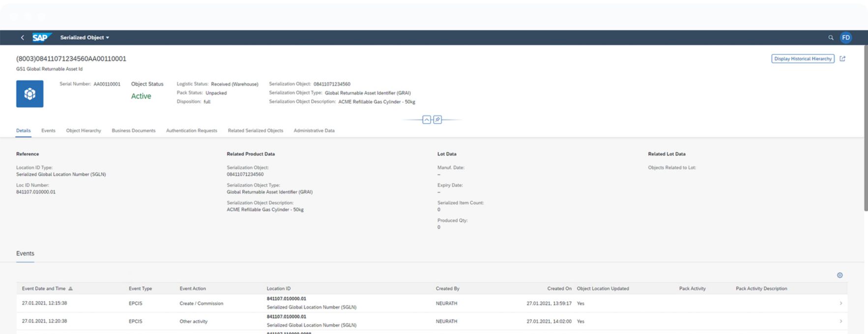This screenshot has height=334, width=868.
Task: Click the vertical page scrollbar
Action: pyautogui.click(x=866, y=128)
